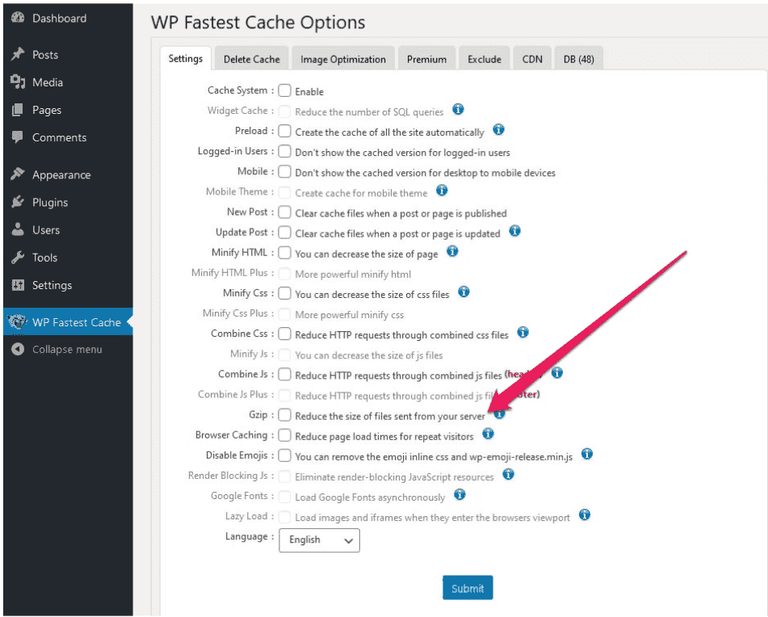Open the Dashboard menu link
The image size is (768, 617).
point(58,18)
